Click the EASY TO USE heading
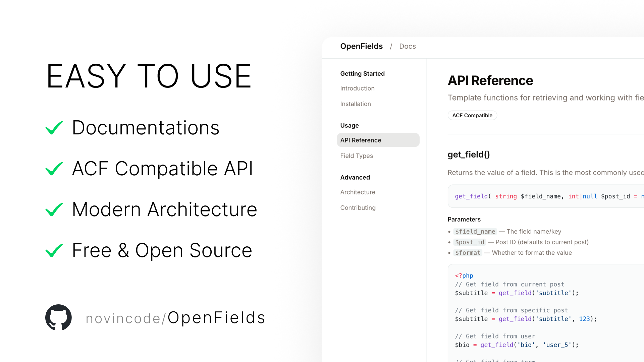This screenshot has width=644, height=362. click(149, 76)
